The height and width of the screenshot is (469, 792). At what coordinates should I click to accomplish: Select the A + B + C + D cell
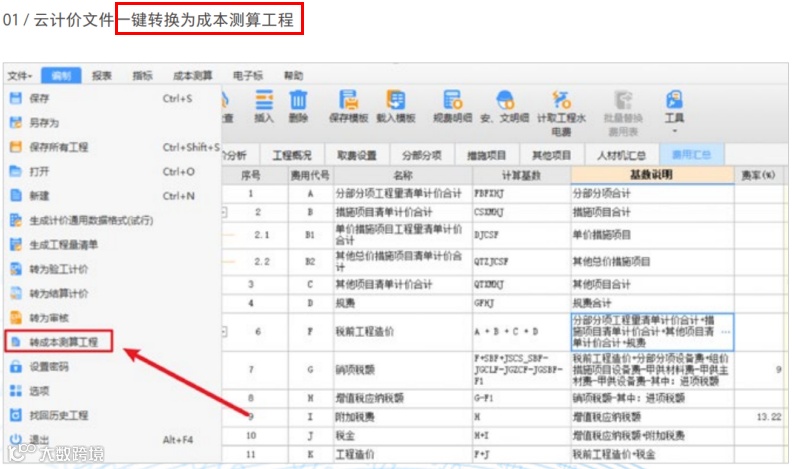(x=521, y=332)
